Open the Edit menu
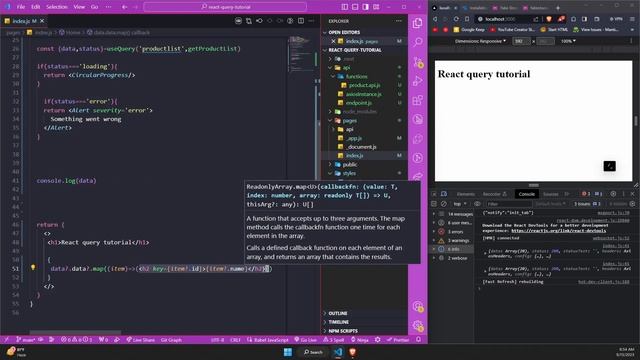The image size is (640, 360). tap(36, 7)
